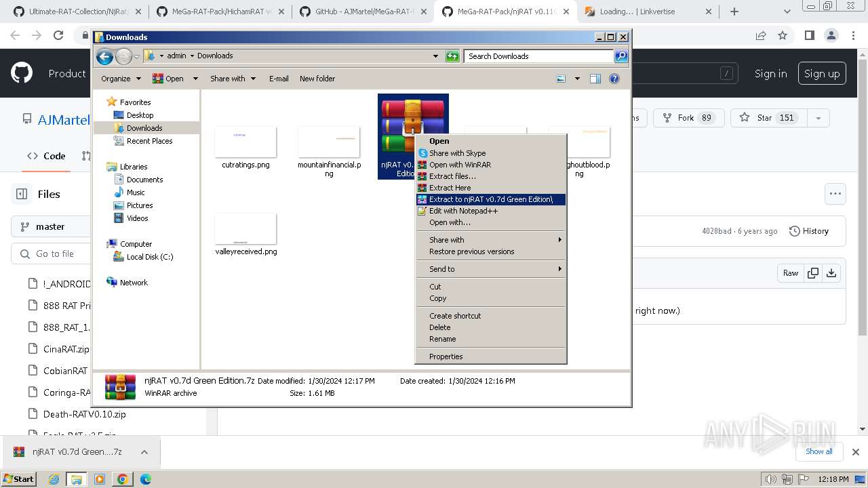Expand Open button dropdown arrow
The height and width of the screenshot is (488, 868).
point(195,79)
